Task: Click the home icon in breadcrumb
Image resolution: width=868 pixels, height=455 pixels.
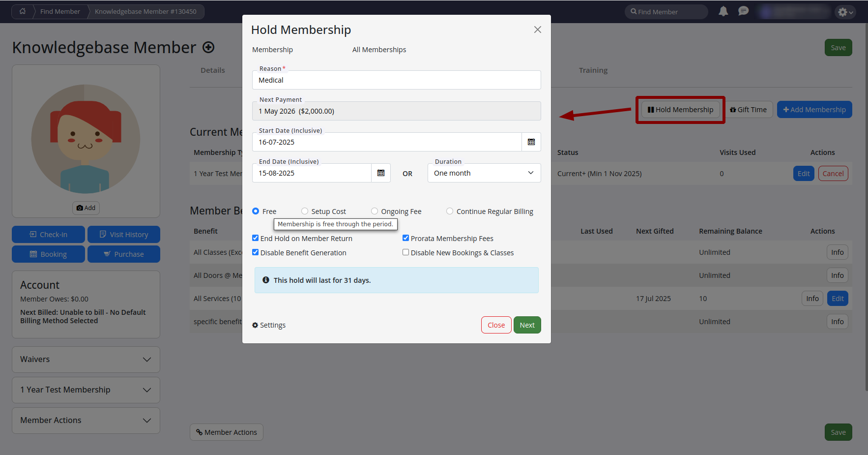Action: [x=23, y=11]
